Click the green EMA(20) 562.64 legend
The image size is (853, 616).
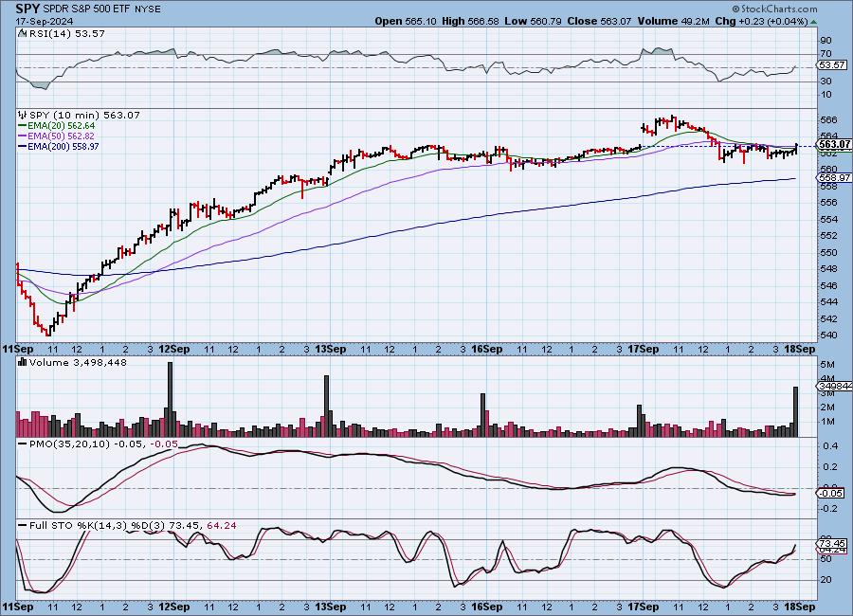[x=57, y=126]
